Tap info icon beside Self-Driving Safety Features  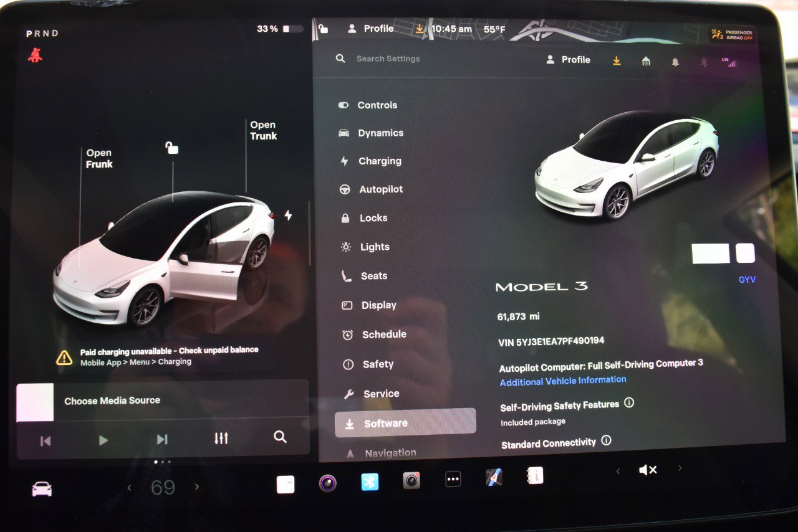[629, 402]
